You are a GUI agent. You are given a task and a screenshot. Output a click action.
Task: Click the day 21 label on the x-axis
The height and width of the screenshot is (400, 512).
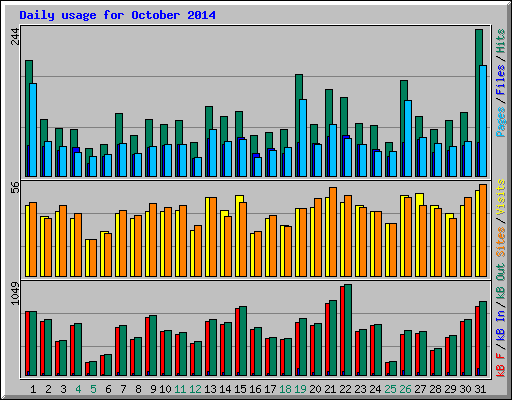pos(330,389)
